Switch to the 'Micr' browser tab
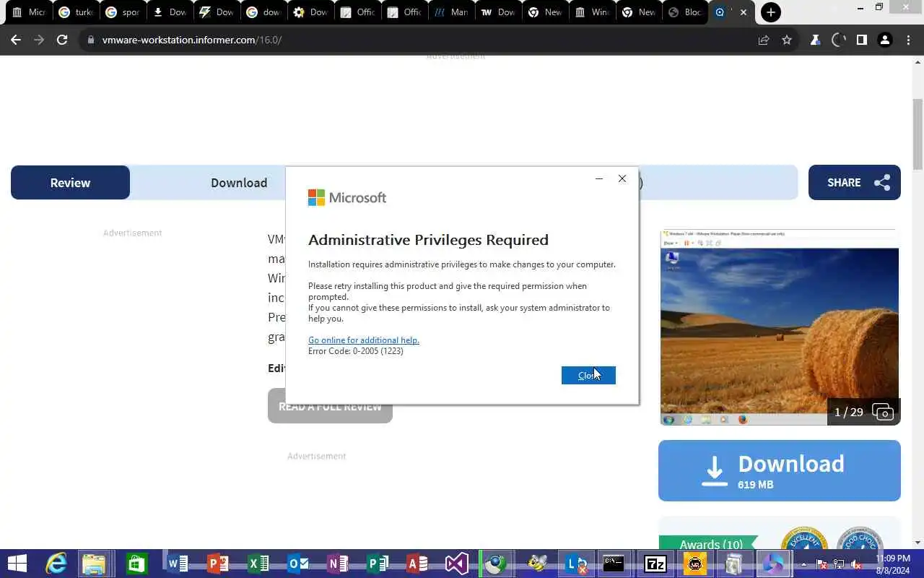This screenshot has height=578, width=924. 28,12
